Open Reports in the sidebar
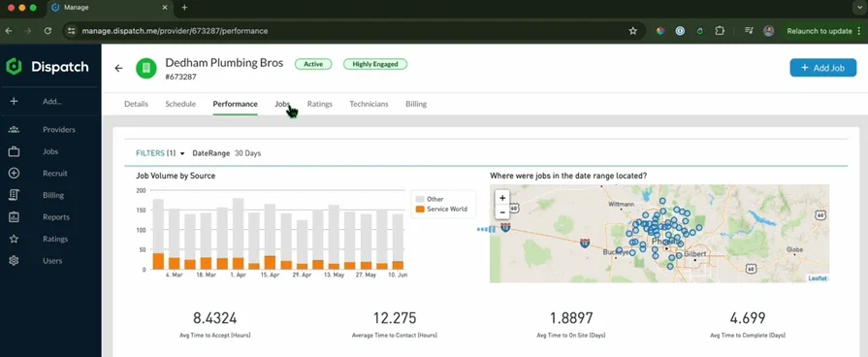This screenshot has width=868, height=357. [x=56, y=217]
